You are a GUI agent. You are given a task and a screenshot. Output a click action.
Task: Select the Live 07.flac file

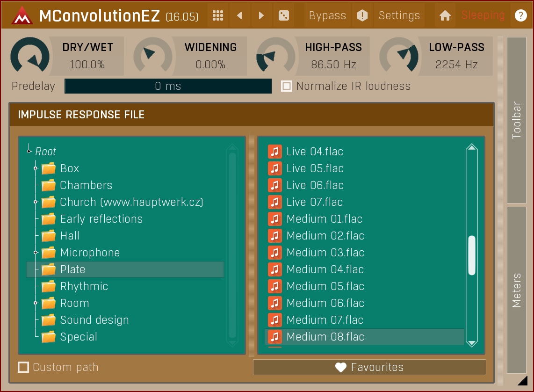pyautogui.click(x=364, y=202)
